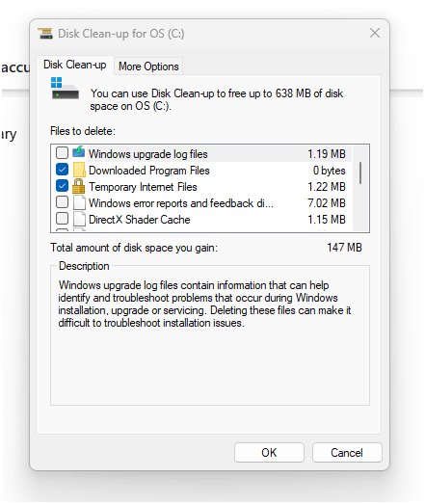Select the Windows upgrade log files row
The height and width of the screenshot is (504, 425).
click(x=203, y=153)
